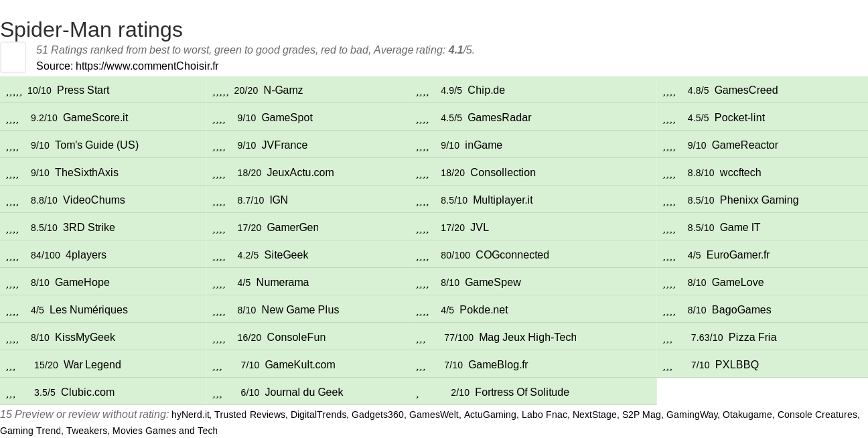
Task: Click the stars icon beside GamesCreed
Action: click(x=669, y=92)
